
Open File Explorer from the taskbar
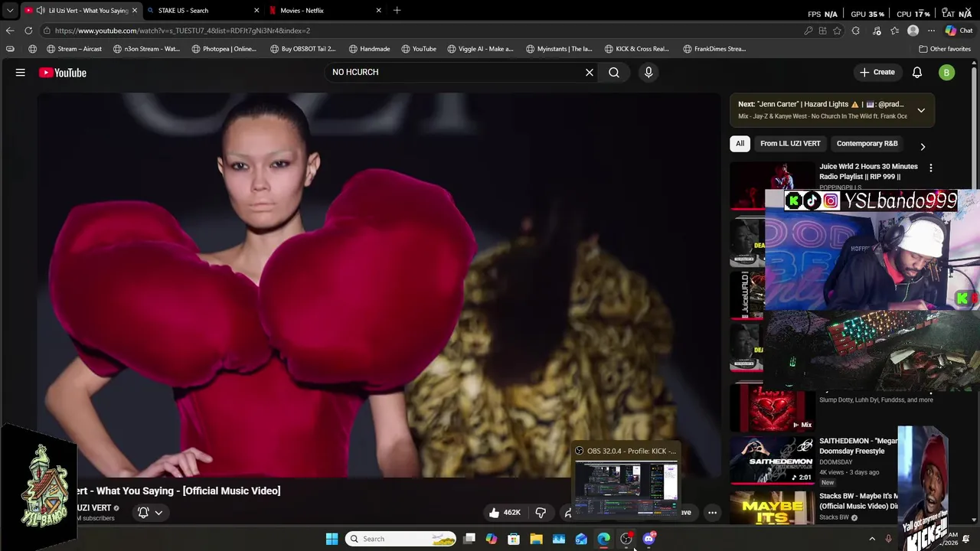tap(536, 539)
